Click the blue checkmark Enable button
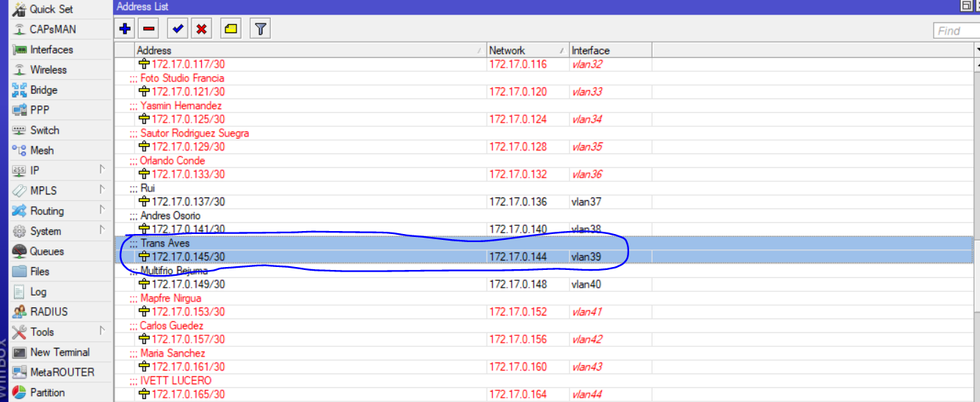The height and width of the screenshot is (402, 980). (x=177, y=29)
